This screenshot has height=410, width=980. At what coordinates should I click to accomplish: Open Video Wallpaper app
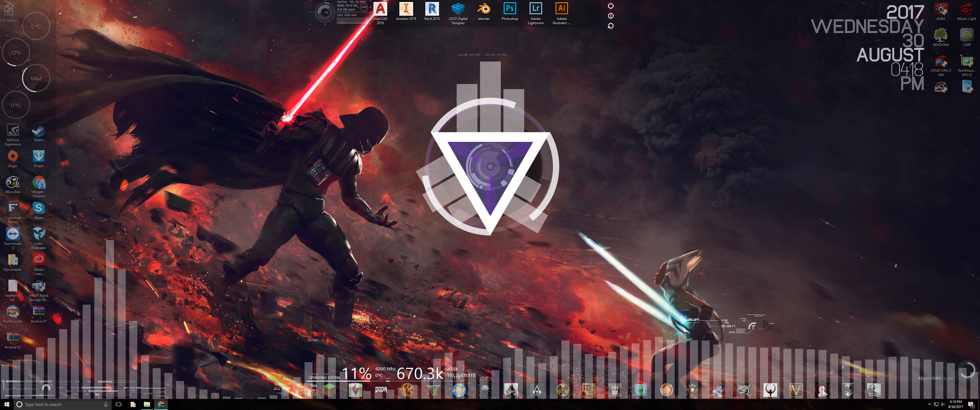pyautogui.click(x=38, y=238)
